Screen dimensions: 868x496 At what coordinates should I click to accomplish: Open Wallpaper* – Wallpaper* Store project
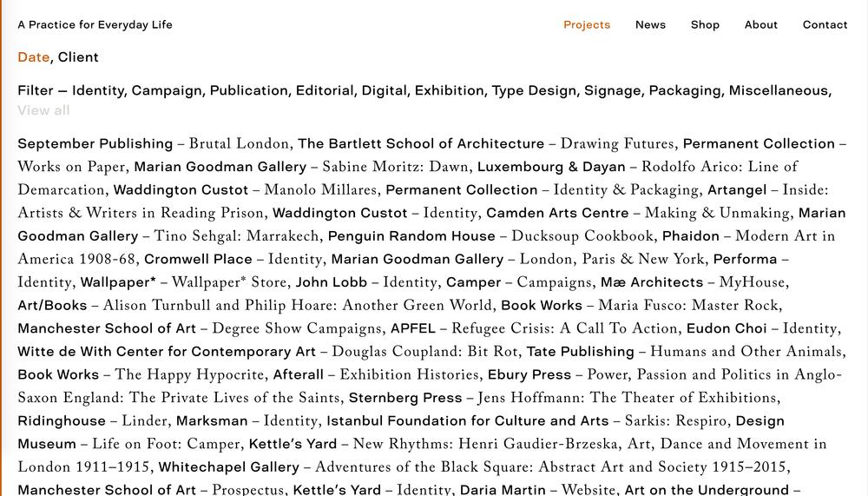185,282
